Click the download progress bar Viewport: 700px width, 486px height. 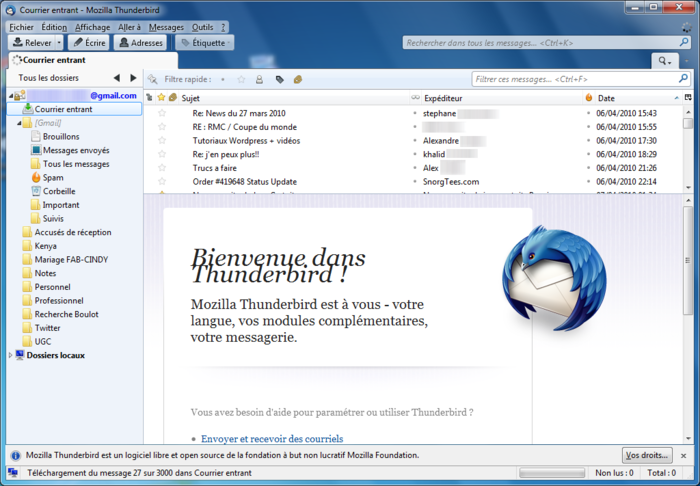(x=552, y=473)
